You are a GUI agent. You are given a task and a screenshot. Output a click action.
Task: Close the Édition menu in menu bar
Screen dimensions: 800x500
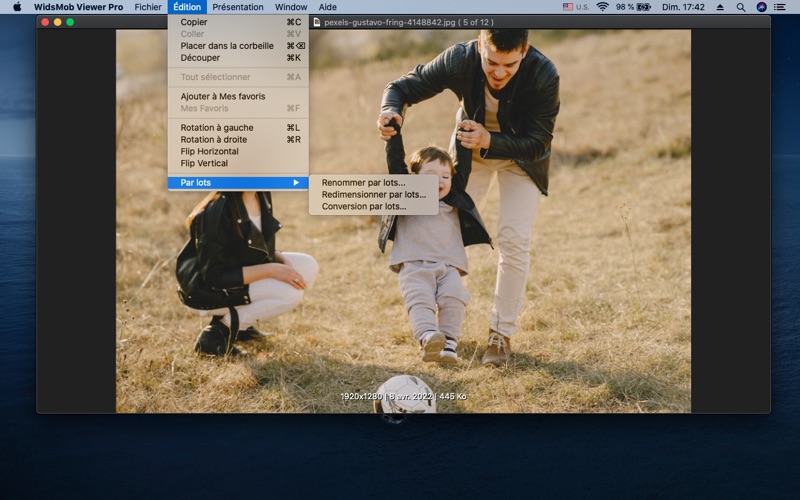click(187, 7)
